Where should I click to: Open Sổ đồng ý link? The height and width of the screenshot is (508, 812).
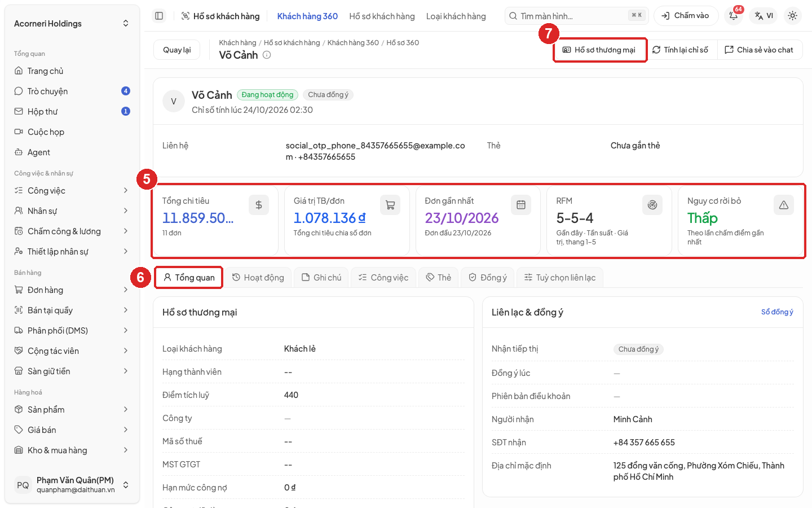pyautogui.click(x=777, y=312)
